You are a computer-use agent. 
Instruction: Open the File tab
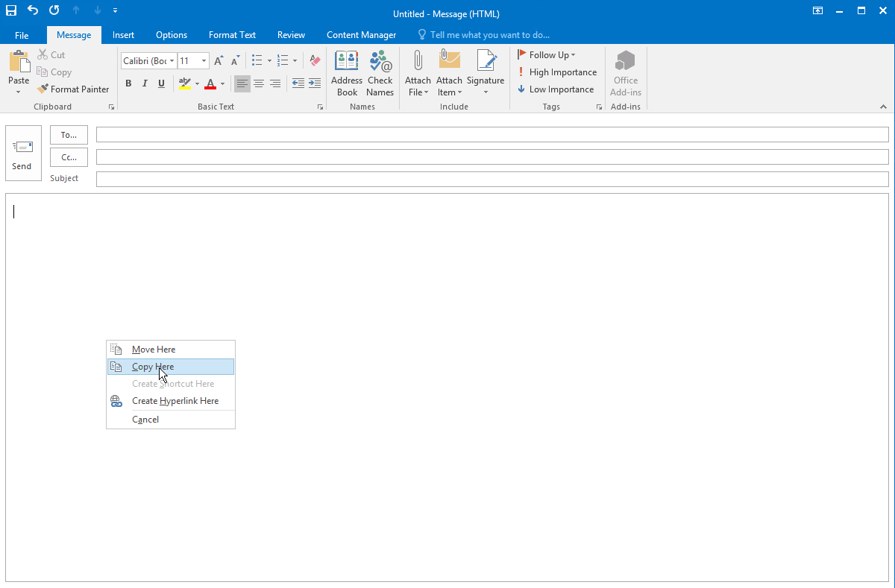coord(22,35)
